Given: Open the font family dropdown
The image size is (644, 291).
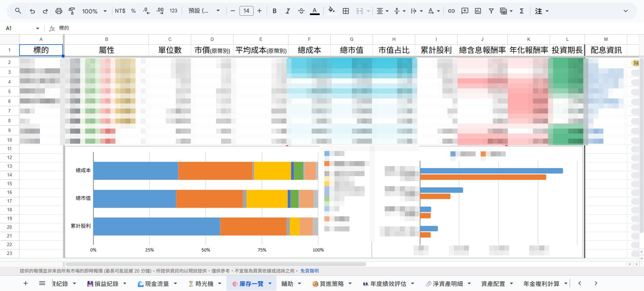Looking at the screenshot, I should pyautogui.click(x=204, y=11).
